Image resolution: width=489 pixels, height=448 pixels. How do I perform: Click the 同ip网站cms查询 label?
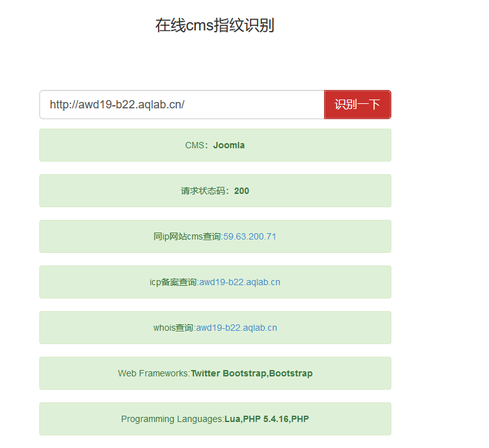click(188, 236)
